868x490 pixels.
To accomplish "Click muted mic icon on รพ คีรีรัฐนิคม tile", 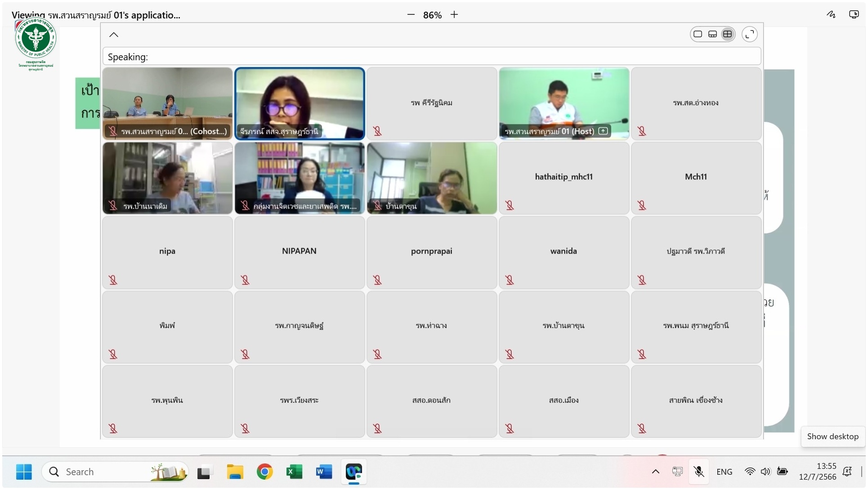I will click(377, 131).
